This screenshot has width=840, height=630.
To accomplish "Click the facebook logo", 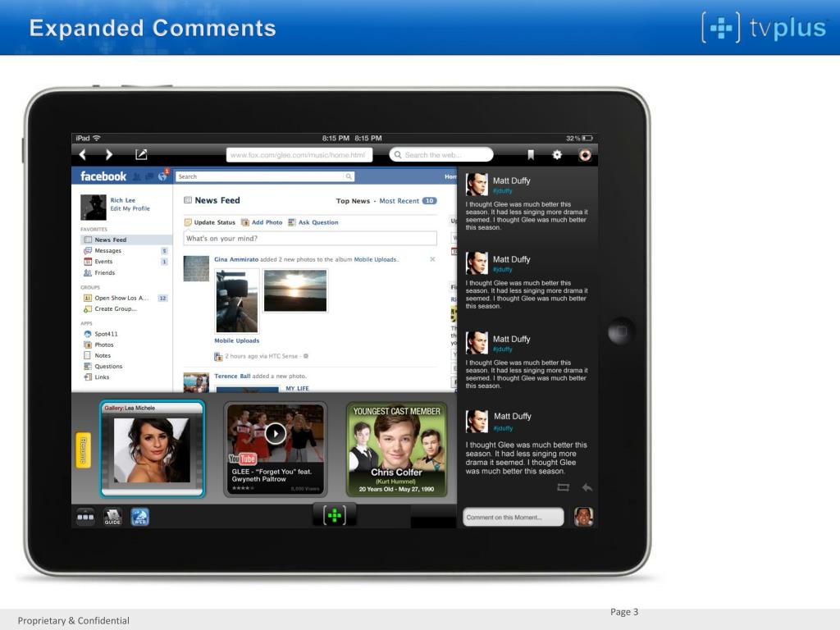I will (x=103, y=176).
